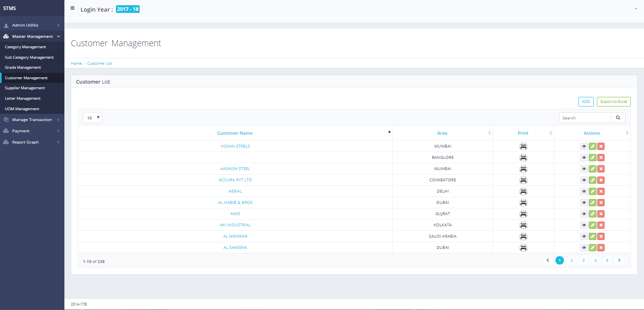Click the edit pencil icon for AASHISH STEEL
Viewport: 644px width, 310px height.
coord(592,169)
